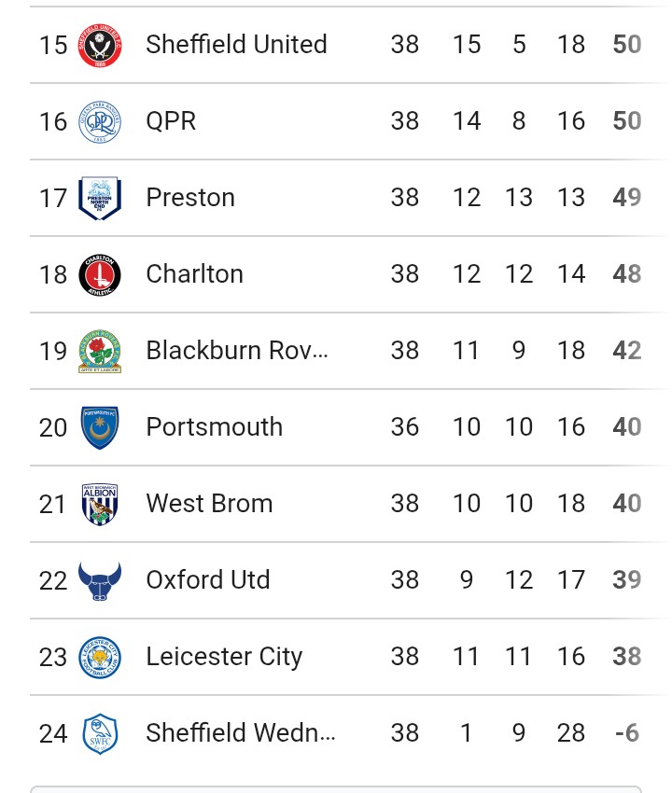Select the Oxford Utd ox-head logo
The width and height of the screenshot is (672, 793).
coord(100,580)
